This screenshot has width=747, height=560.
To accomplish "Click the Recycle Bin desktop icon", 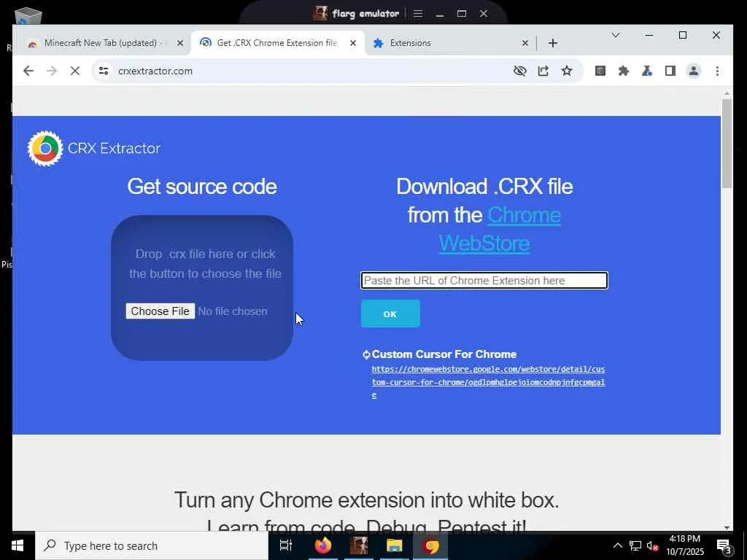I will [28, 16].
